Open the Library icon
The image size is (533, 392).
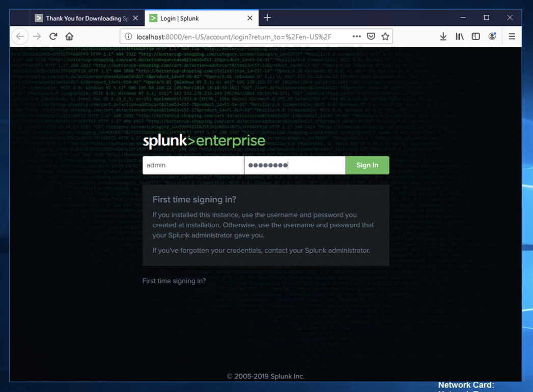point(460,36)
